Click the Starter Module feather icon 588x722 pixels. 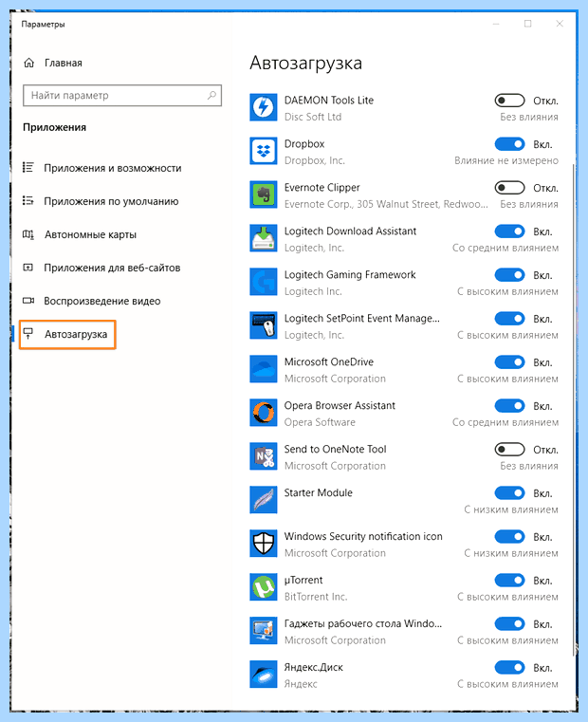264,500
